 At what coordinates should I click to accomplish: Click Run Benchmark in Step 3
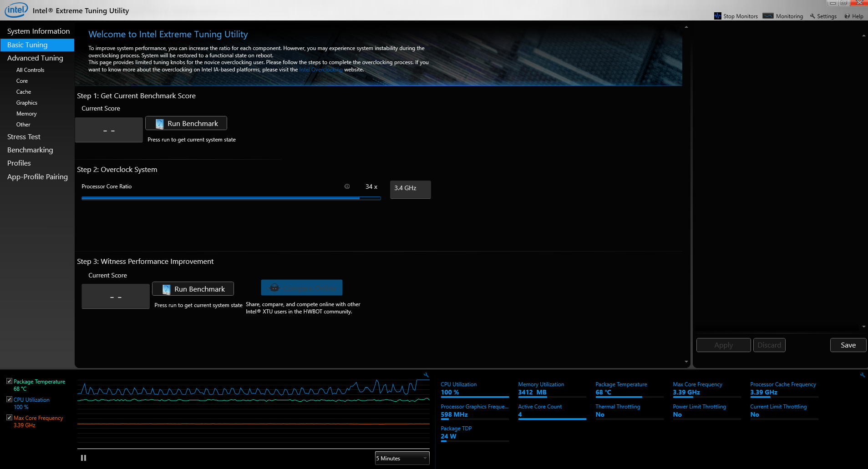(193, 289)
